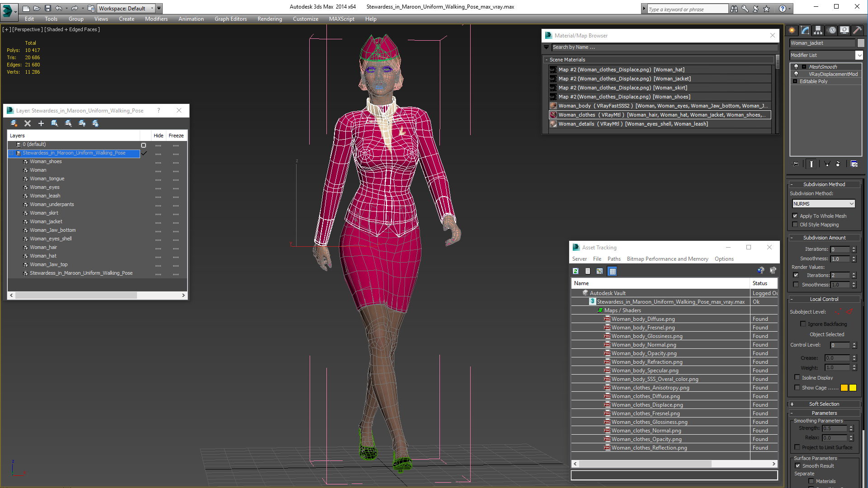
Task: Enable Old Style Mapping checkbox
Action: 796,224
